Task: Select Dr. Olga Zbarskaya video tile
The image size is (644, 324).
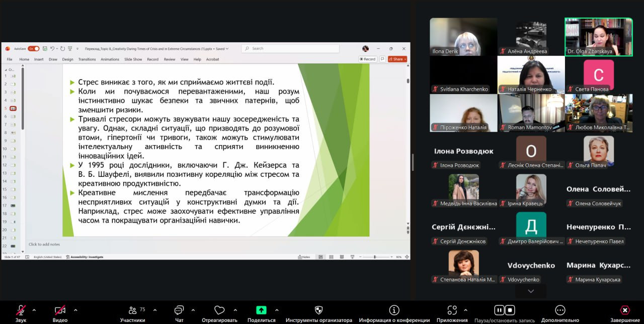Action: (x=599, y=37)
